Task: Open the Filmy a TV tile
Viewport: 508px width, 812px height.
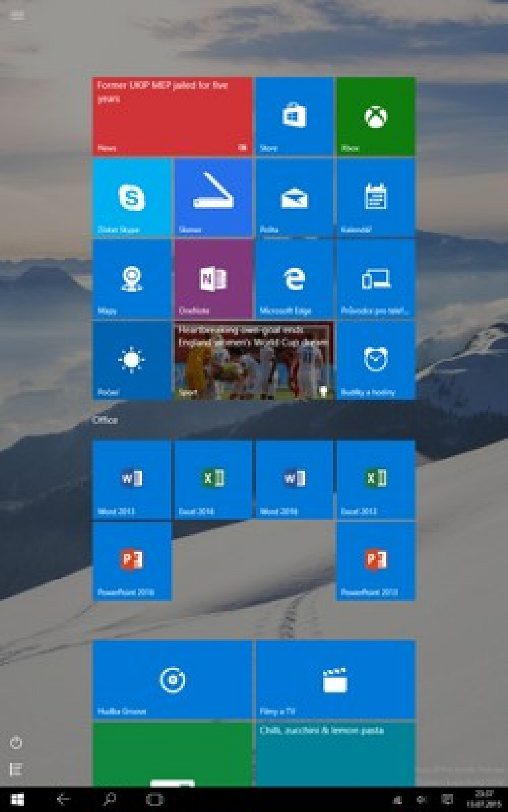Action: pyautogui.click(x=335, y=680)
